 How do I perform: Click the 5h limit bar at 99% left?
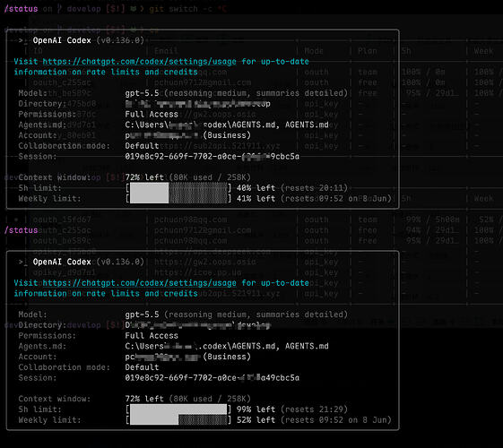tap(178, 409)
